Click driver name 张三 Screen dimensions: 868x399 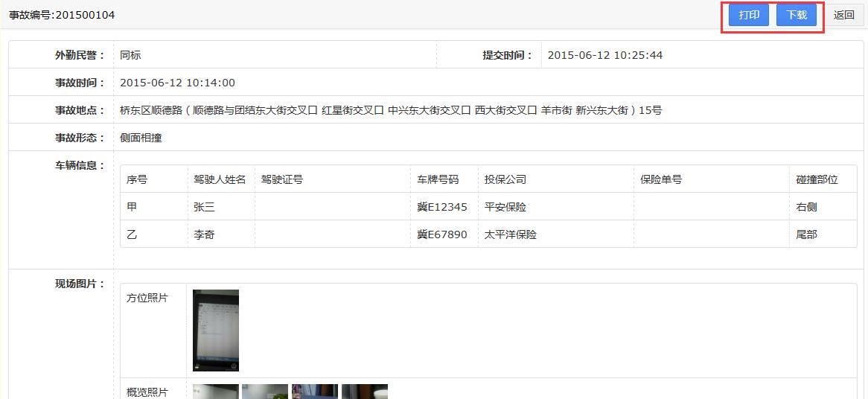pyautogui.click(x=204, y=207)
